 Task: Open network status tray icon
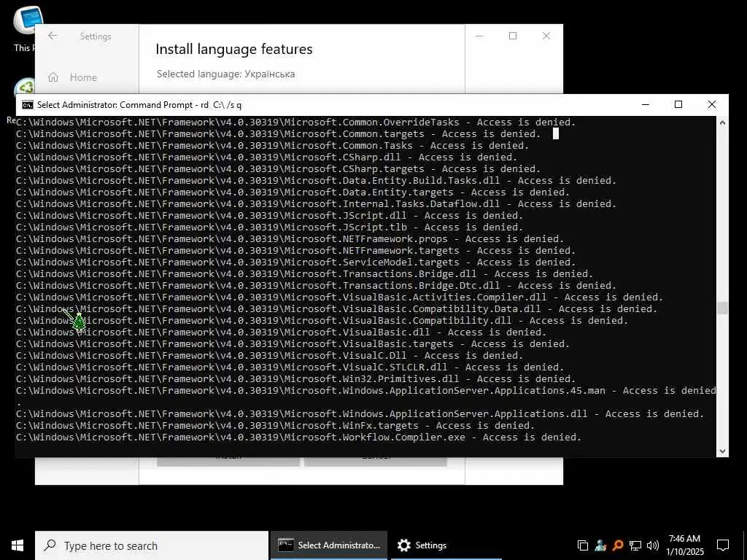click(635, 545)
